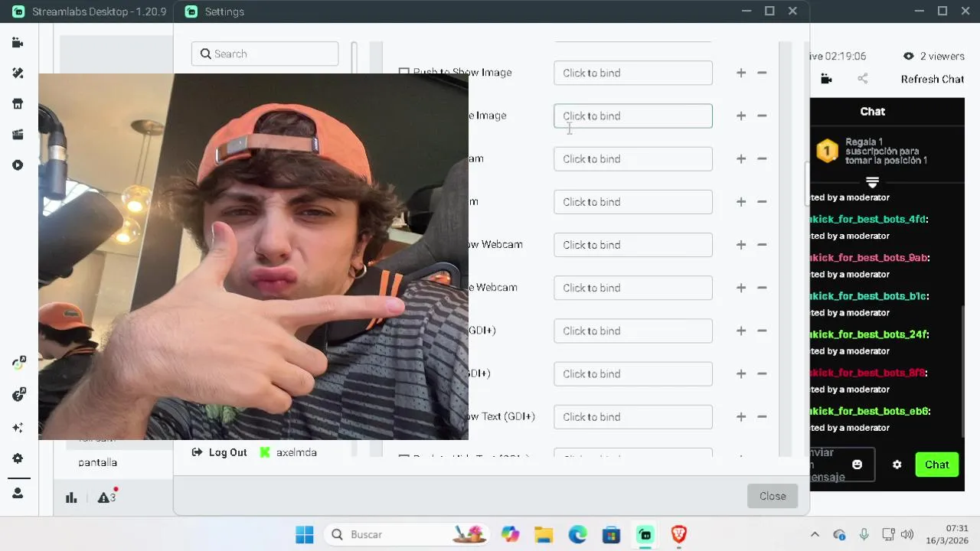Screen dimensions: 980x551
Task: Open the App Store icon in the sidebar
Action: click(x=18, y=104)
